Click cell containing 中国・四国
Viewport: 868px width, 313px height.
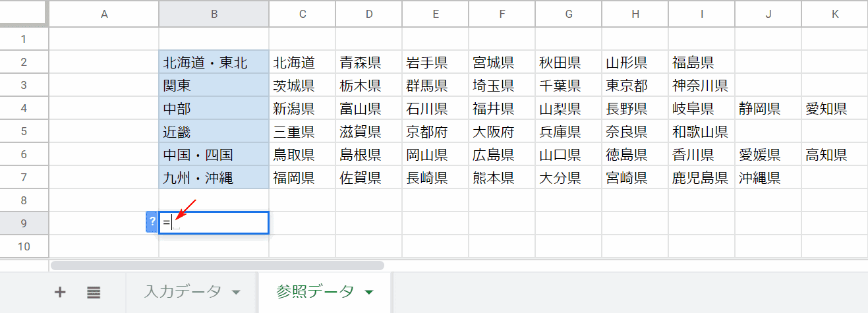tap(214, 155)
